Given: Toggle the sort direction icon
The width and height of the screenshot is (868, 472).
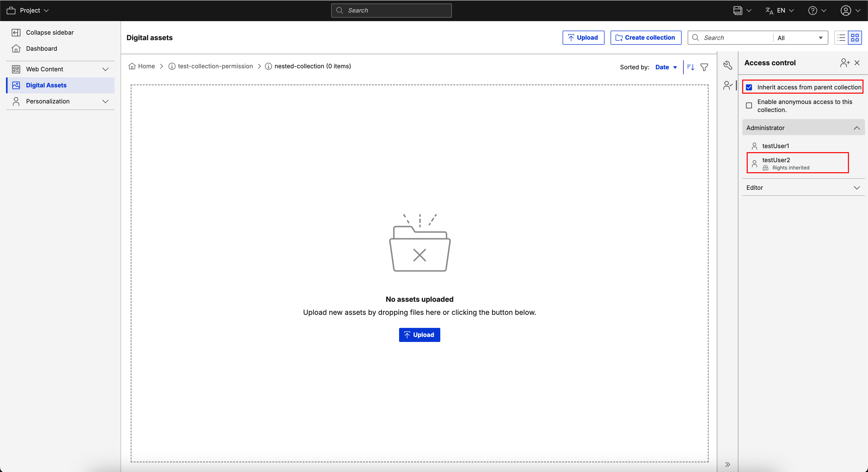Looking at the screenshot, I should point(690,67).
